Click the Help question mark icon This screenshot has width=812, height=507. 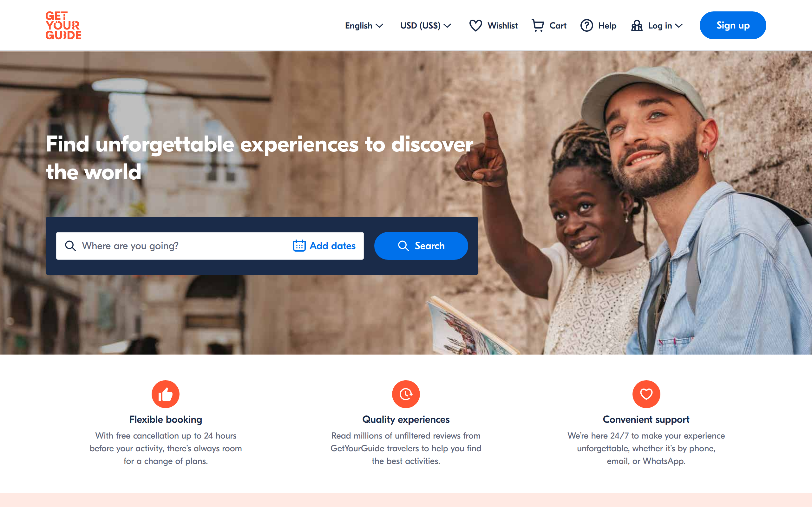click(x=586, y=25)
